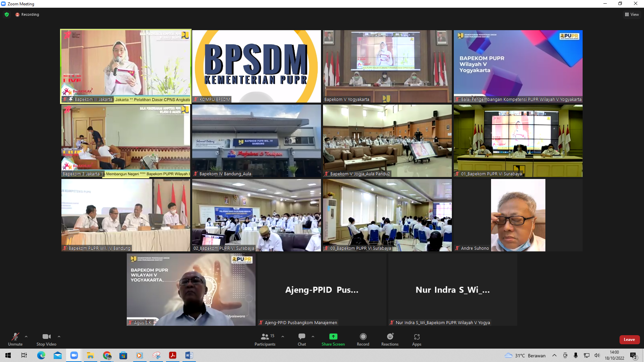This screenshot has width=644, height=362.
Task: Select the Bapekom III Jakarta speaker video
Action: click(126, 66)
